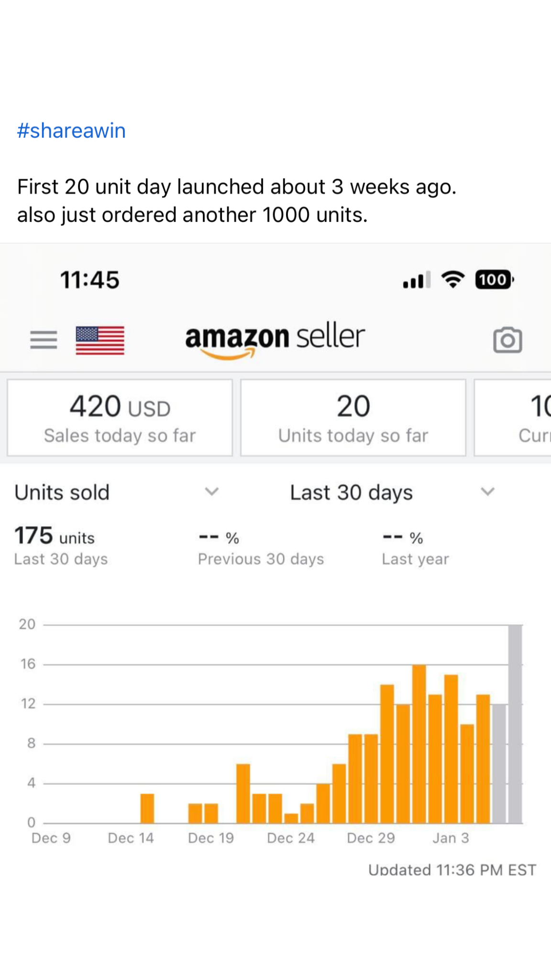The width and height of the screenshot is (551, 980).
Task: Tap the US flag marketplace icon
Action: tap(100, 340)
